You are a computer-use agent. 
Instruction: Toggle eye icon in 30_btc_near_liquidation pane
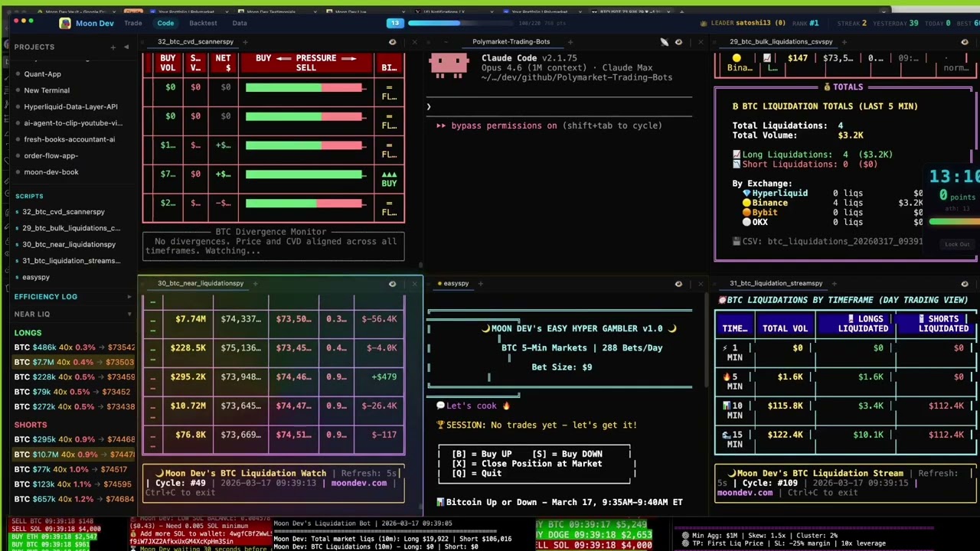392,283
